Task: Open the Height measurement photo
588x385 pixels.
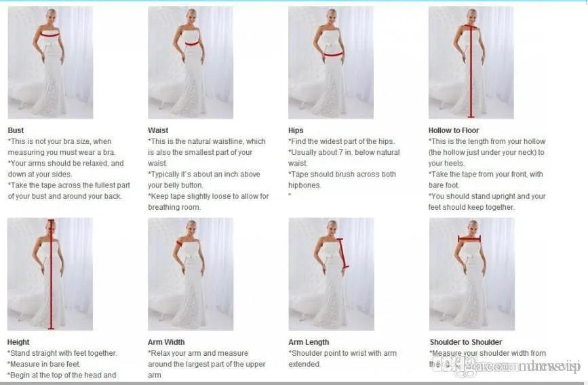Action: point(50,274)
